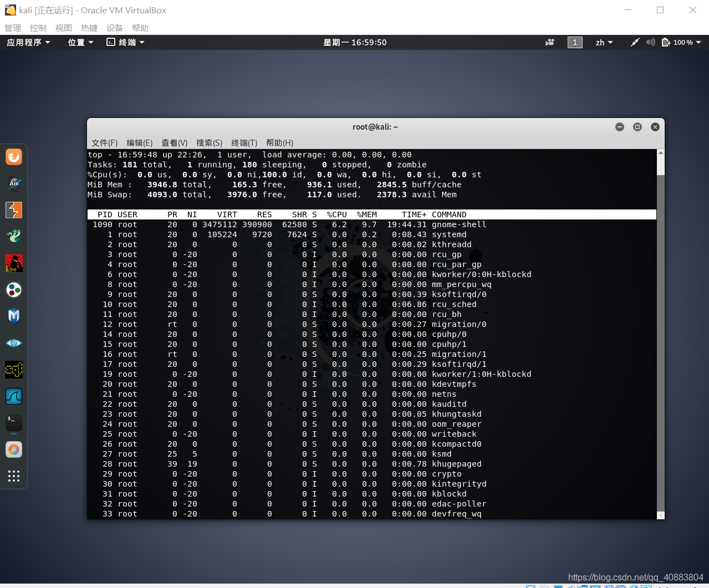709x588 pixels.
Task: Click the PID column header
Action: point(105,214)
